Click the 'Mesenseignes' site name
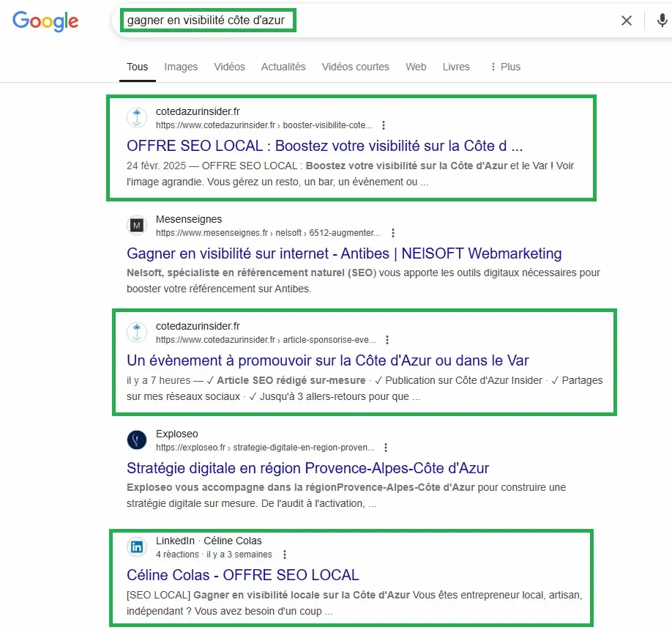Screen dimensions: 672x630 (189, 219)
